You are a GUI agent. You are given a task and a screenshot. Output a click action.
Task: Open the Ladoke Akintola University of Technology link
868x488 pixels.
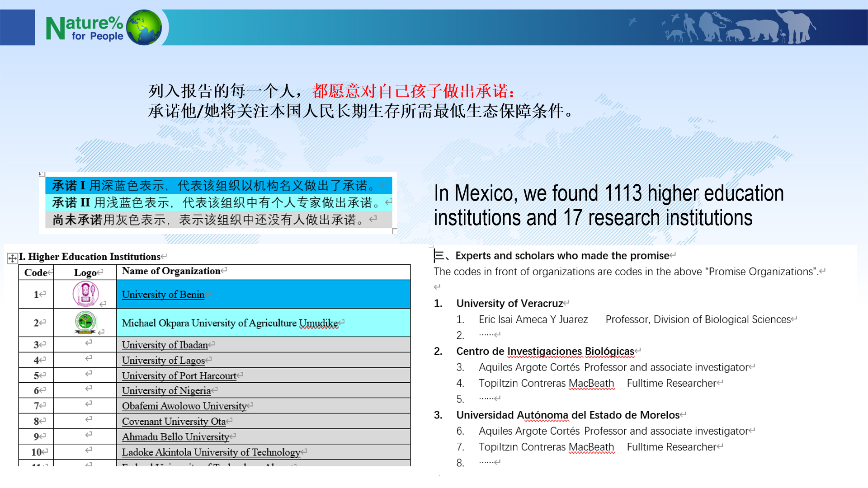(x=211, y=452)
